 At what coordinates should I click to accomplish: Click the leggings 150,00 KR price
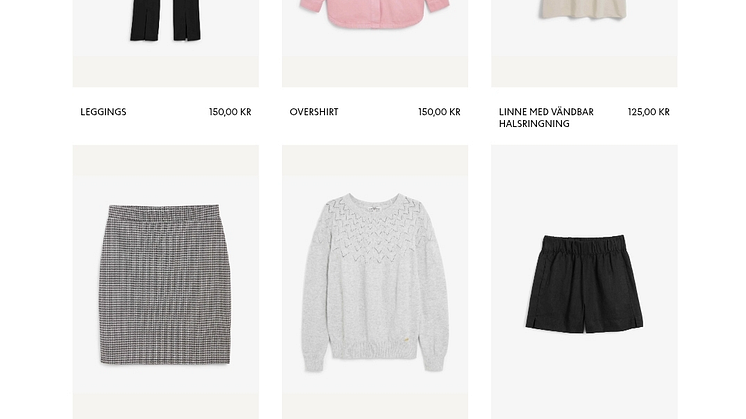(230, 112)
